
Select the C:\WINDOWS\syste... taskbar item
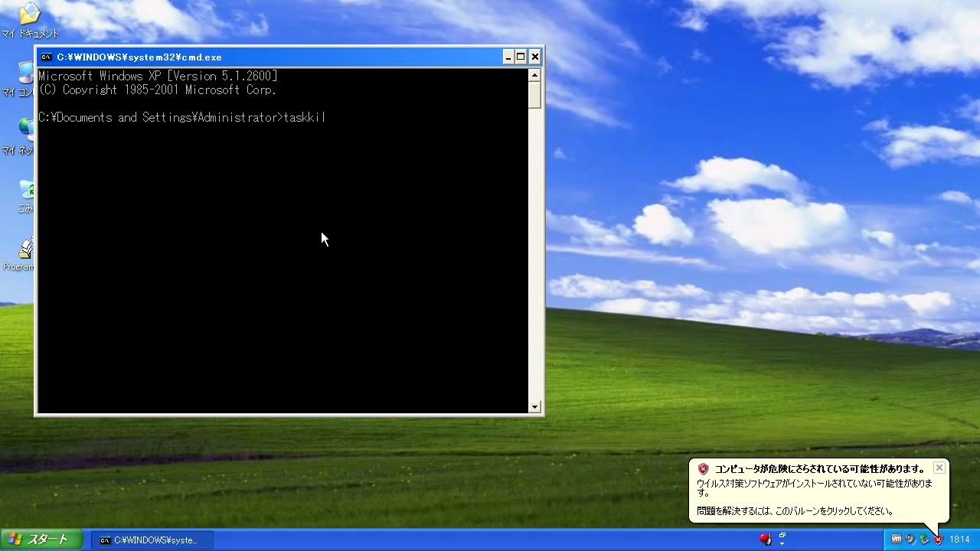(152, 540)
